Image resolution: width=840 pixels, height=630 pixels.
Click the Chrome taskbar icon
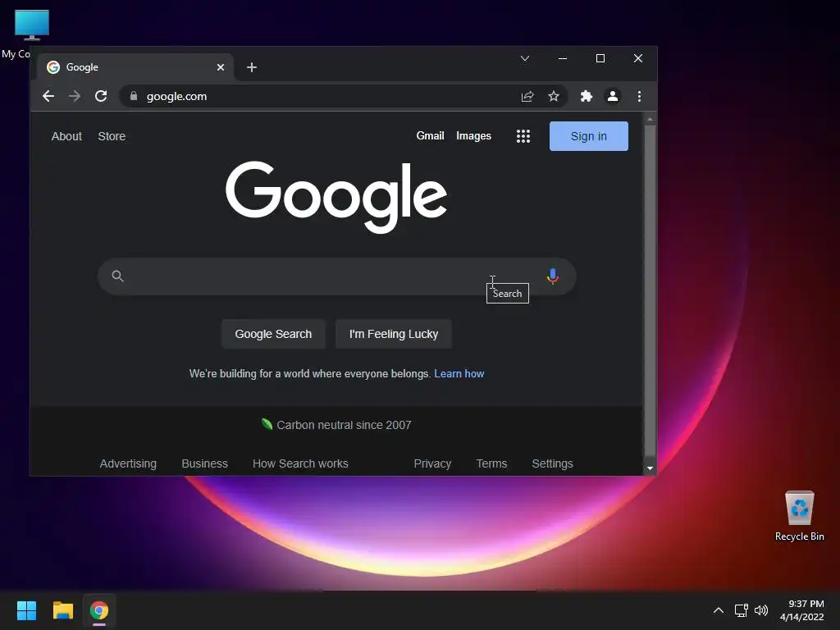99,610
